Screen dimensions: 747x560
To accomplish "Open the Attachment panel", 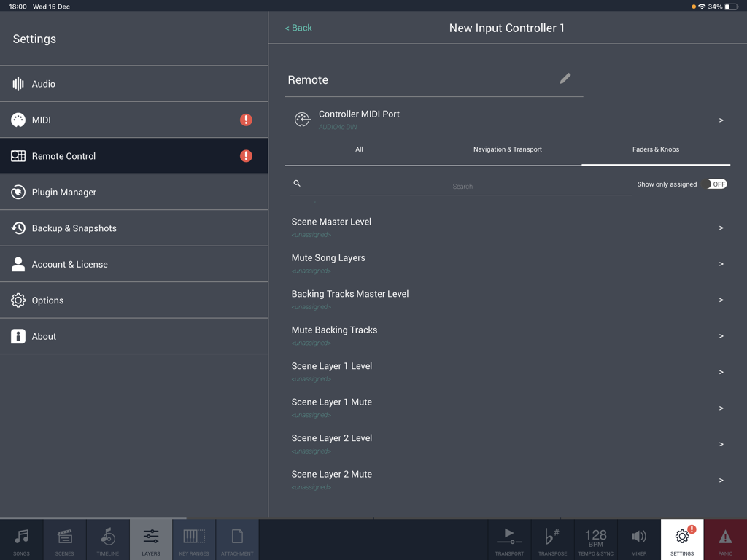I will (236, 540).
